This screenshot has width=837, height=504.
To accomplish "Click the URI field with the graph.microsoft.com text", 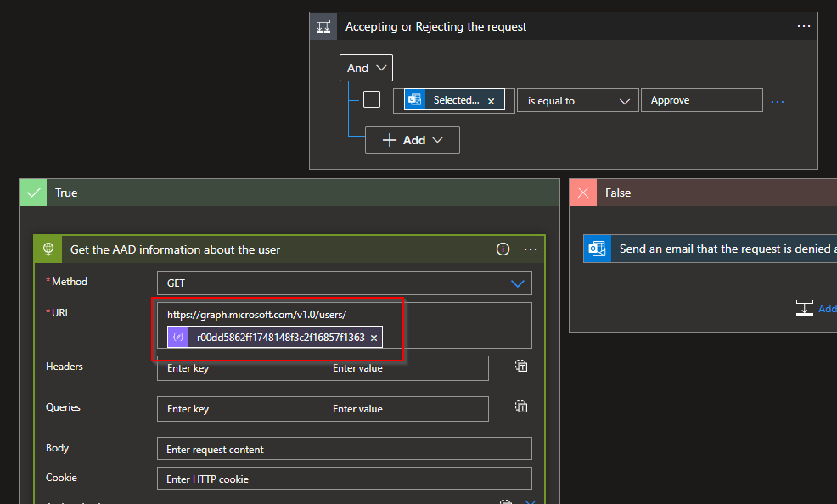I will click(x=345, y=325).
